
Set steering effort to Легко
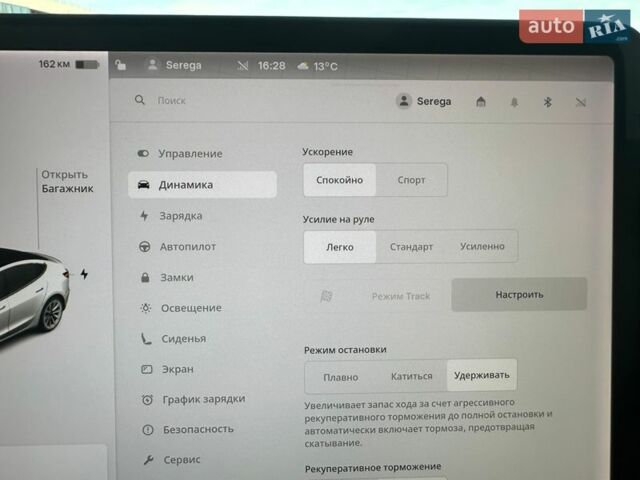(x=340, y=247)
